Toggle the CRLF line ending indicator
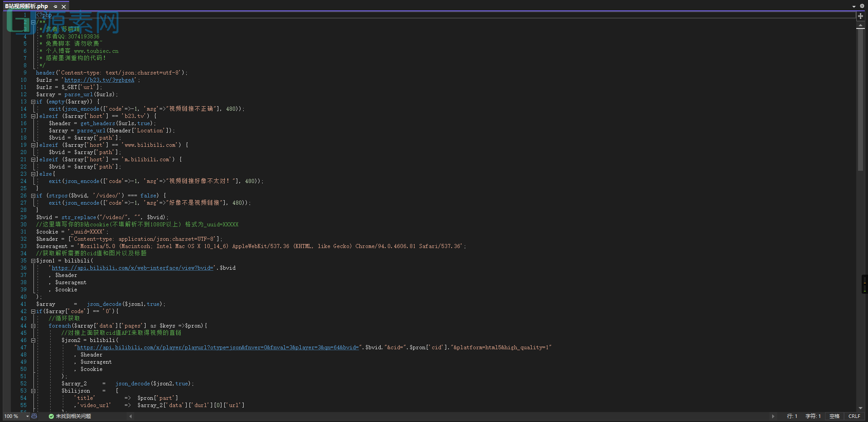 pyautogui.click(x=854, y=416)
